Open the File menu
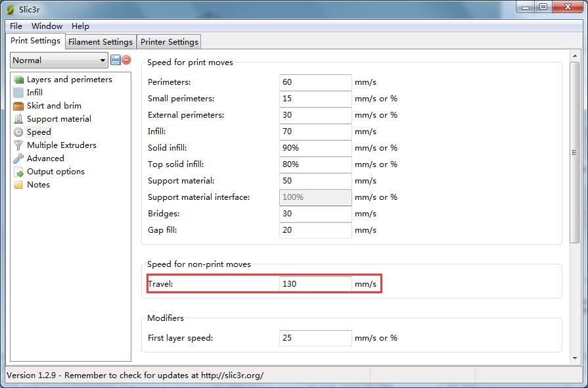Screen dimensions: 588x388 (16, 26)
